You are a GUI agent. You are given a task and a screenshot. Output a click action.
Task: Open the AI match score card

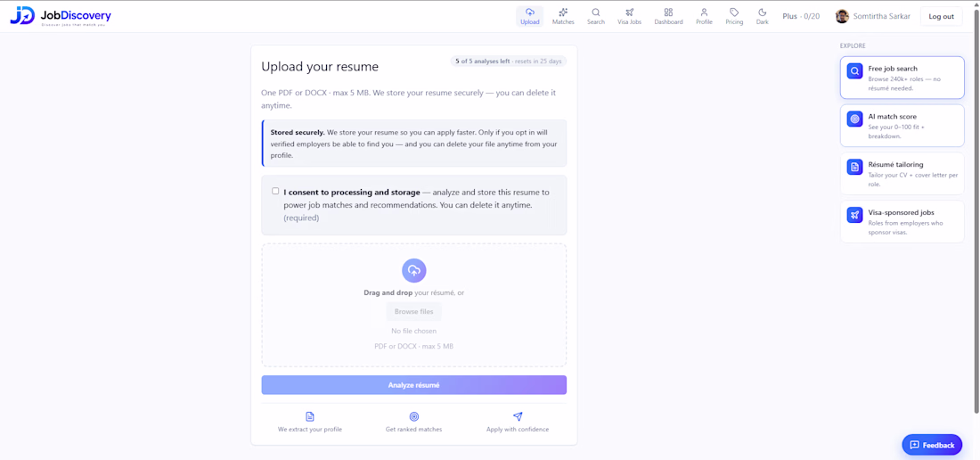pyautogui.click(x=902, y=126)
